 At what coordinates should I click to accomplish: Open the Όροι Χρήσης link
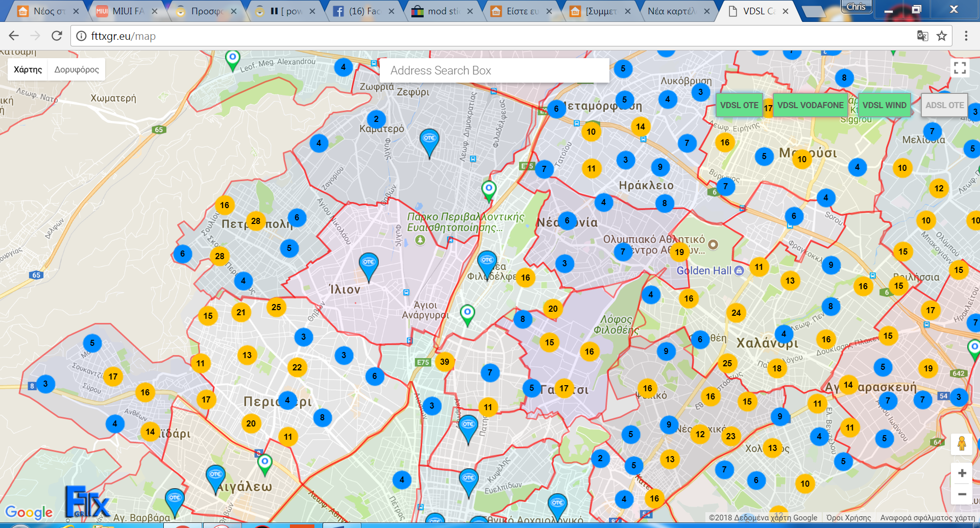[x=848, y=517]
